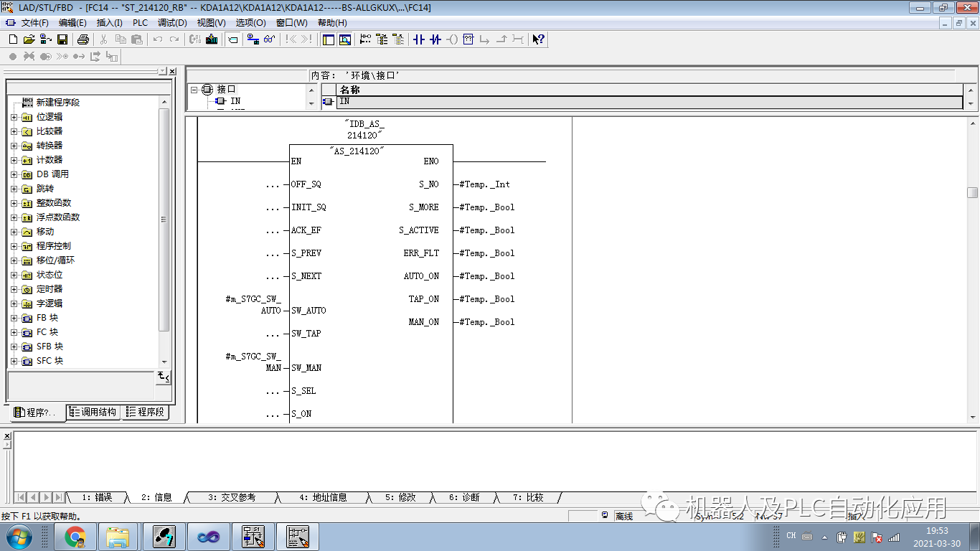Close the bottom details pane
This screenshot has width=980, height=551.
pyautogui.click(x=7, y=436)
